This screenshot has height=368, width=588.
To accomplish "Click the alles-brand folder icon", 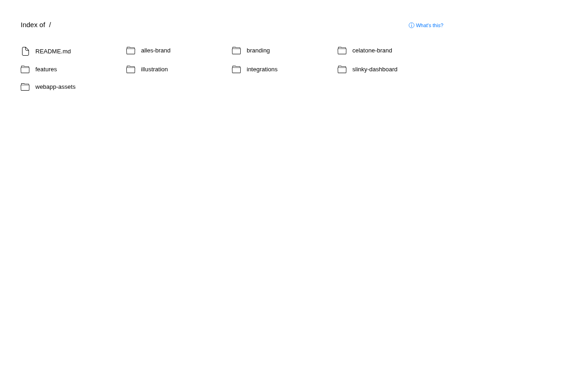I will (131, 51).
